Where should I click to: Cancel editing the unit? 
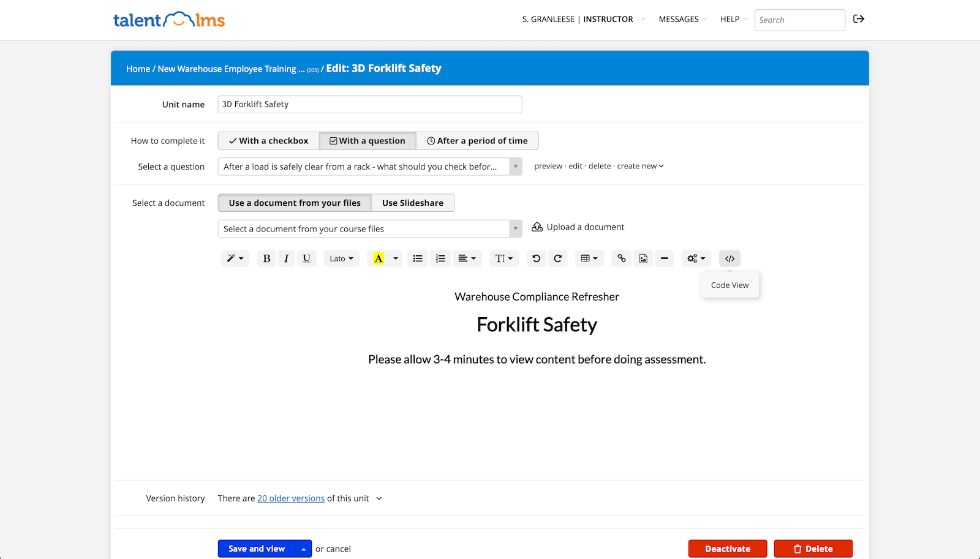(x=338, y=549)
